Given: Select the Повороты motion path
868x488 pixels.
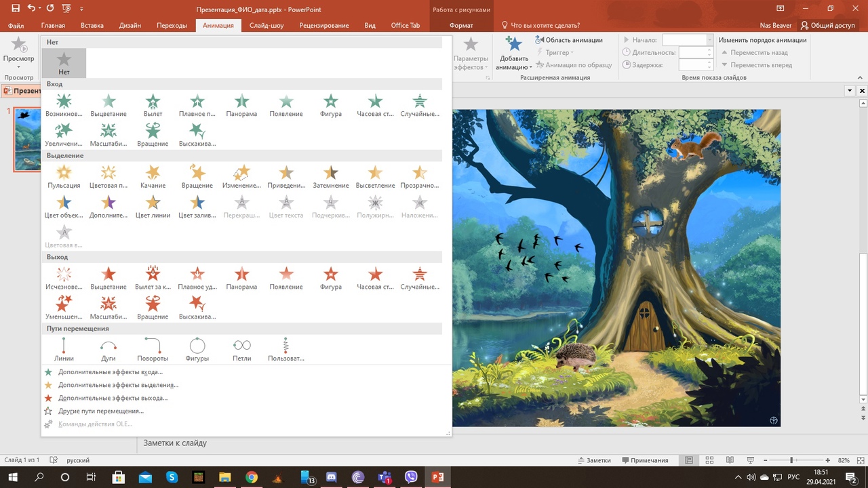Looking at the screenshot, I should pyautogui.click(x=153, y=350).
